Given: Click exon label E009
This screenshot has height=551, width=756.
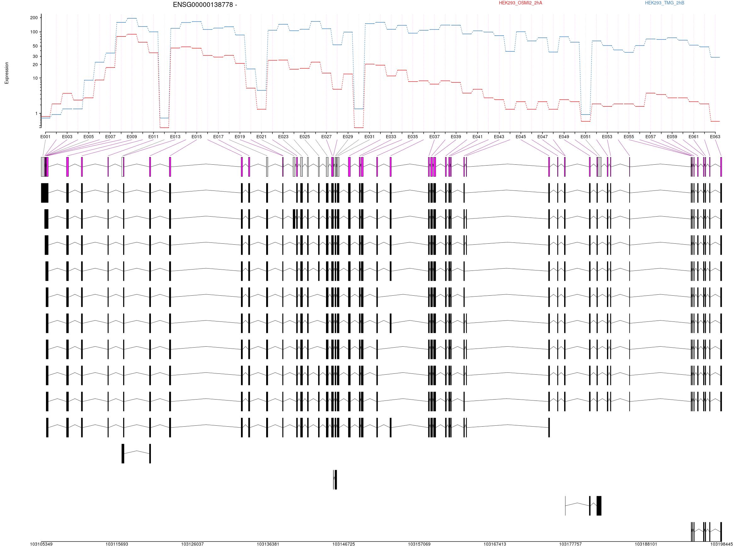Looking at the screenshot, I should pos(132,137).
